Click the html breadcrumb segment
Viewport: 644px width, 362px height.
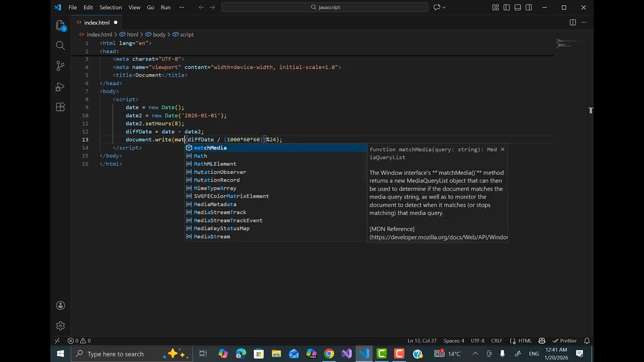pos(132,35)
